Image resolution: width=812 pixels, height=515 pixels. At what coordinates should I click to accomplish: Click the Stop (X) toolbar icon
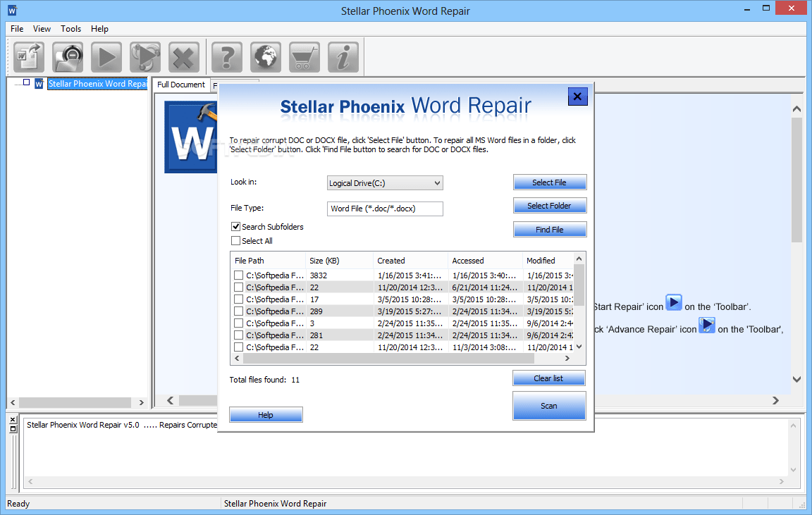click(x=184, y=57)
